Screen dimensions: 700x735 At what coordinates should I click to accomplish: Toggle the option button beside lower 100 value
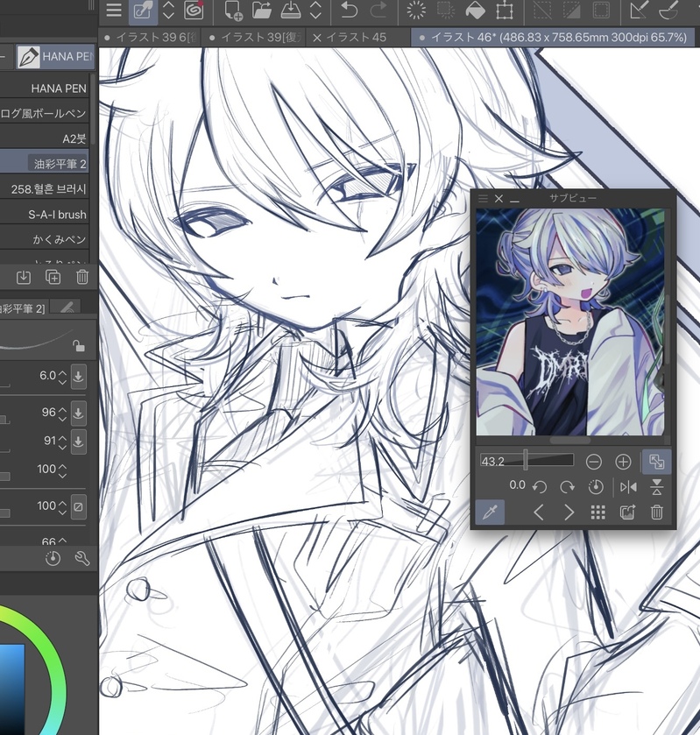[78, 506]
